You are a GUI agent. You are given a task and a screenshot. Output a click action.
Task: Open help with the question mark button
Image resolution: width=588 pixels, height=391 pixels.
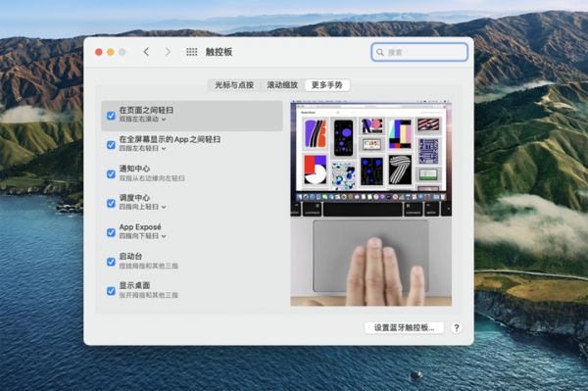click(x=456, y=328)
